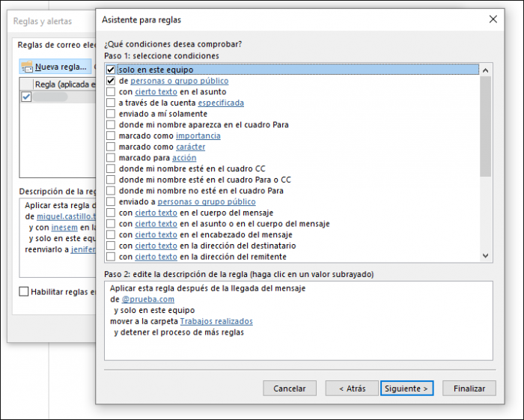Select 'Aplicar esta regla después de la llegada' line
The height and width of the screenshot is (420, 524).
[207, 288]
